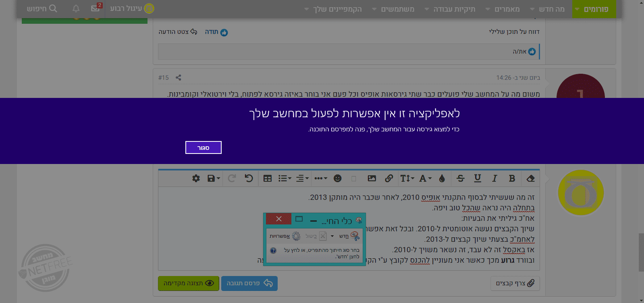This screenshot has height=303, width=644.
Task: Click the Snipping Tool חדש scissors icon
Action: [x=355, y=236]
